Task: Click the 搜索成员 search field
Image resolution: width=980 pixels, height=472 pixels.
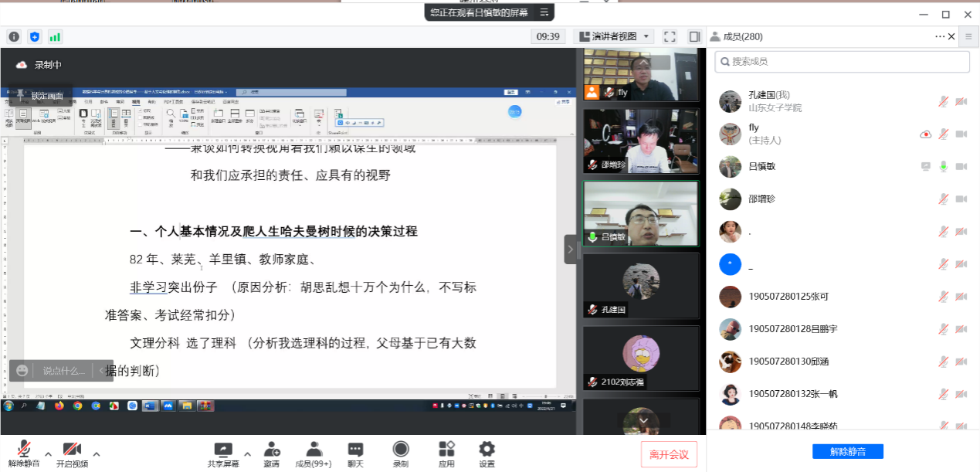Action: pos(842,62)
